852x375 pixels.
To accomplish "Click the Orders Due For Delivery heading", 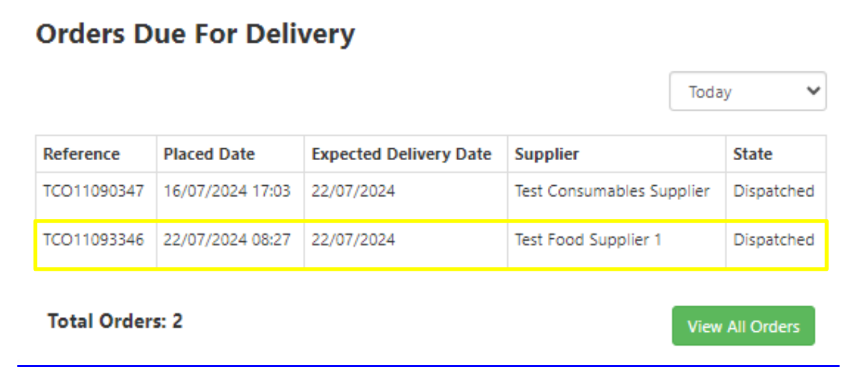I will 196,35.
